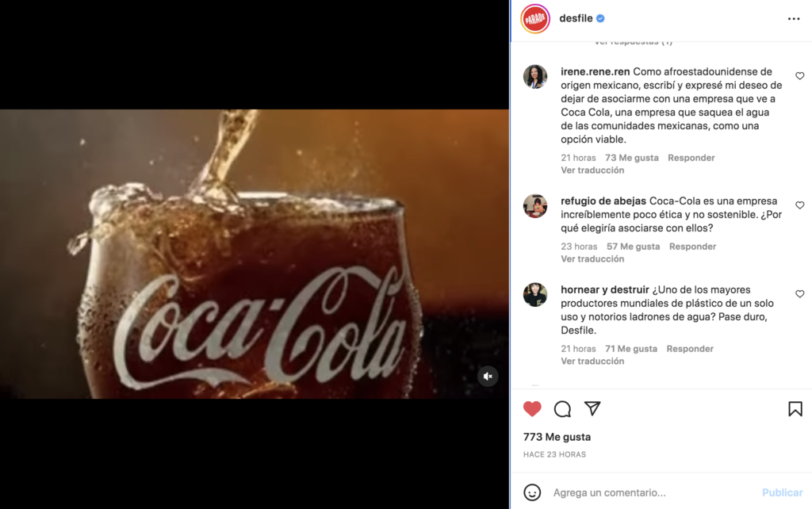Viewport: 812px width, 509px height.
Task: Open emoji picker smiley icon
Action: click(x=532, y=492)
